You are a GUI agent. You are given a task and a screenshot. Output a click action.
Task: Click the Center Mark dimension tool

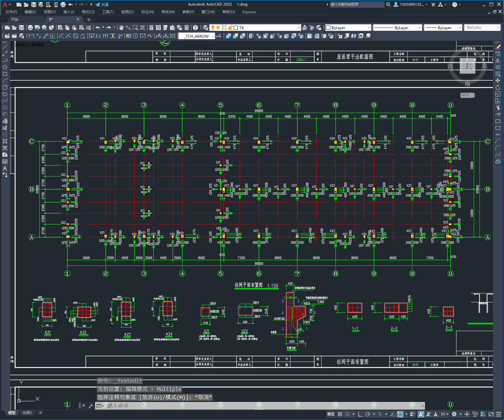click(x=135, y=36)
